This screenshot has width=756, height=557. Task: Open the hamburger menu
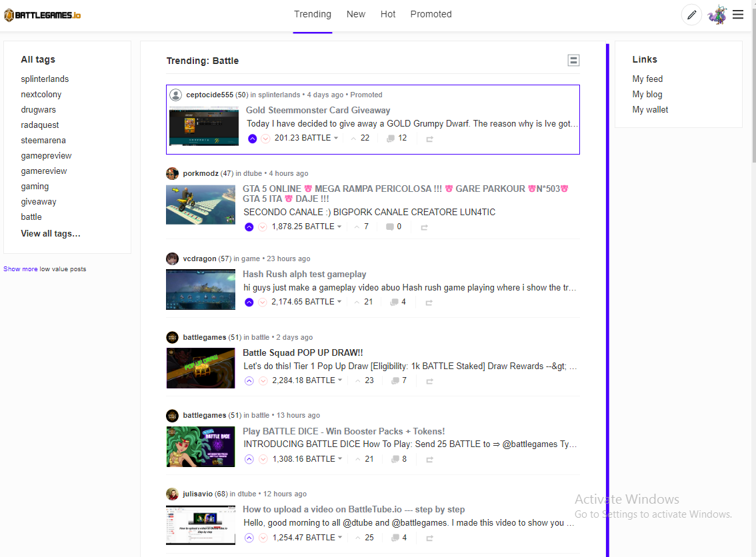pos(738,15)
